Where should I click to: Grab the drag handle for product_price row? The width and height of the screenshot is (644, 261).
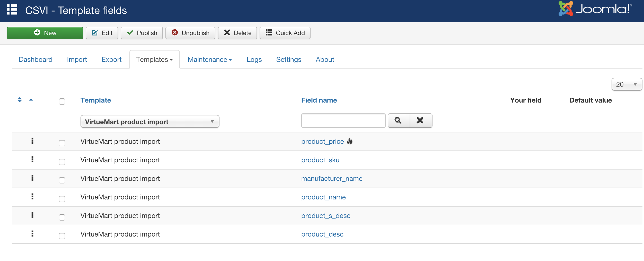[x=32, y=141]
